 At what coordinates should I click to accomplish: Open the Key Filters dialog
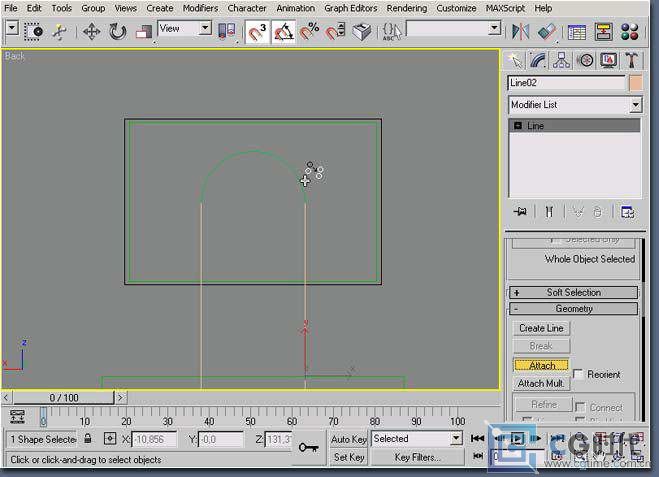[x=417, y=457]
